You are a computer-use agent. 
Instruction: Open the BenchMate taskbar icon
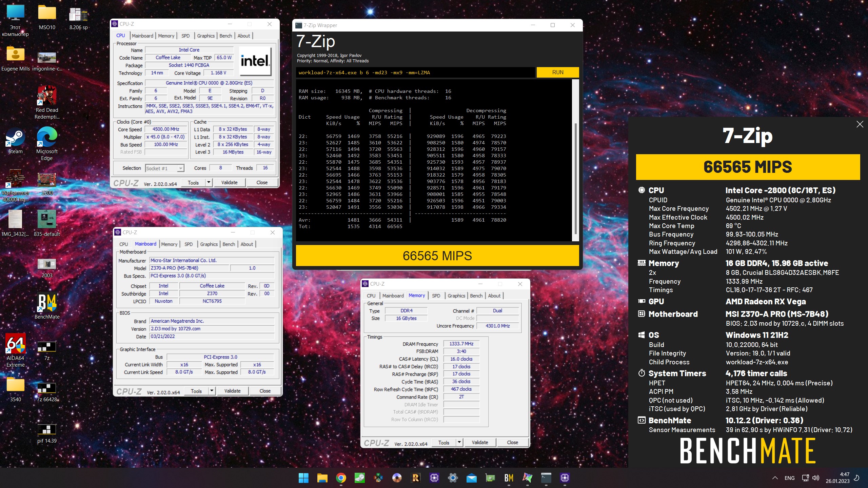[509, 478]
